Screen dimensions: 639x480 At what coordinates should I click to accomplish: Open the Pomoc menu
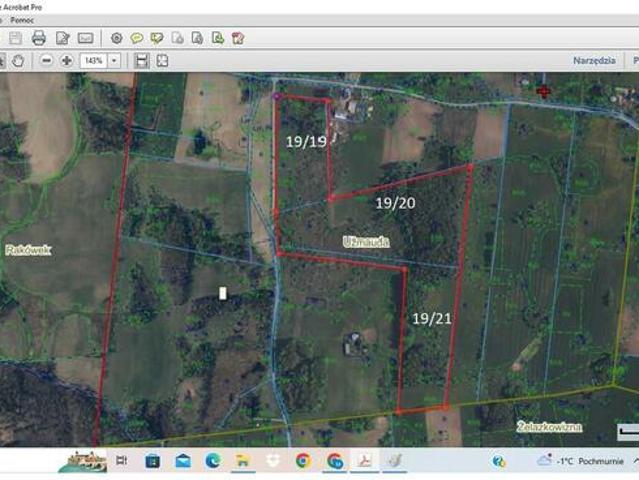click(x=22, y=19)
